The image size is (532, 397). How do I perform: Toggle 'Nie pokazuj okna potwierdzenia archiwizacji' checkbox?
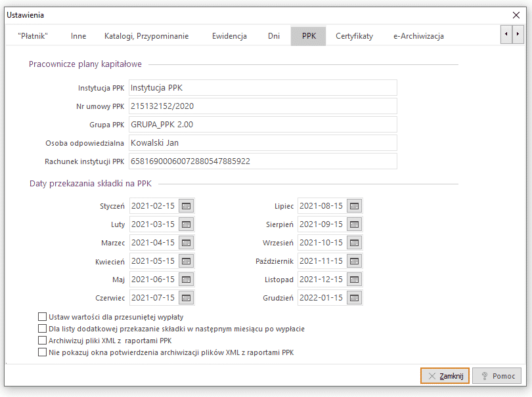(42, 352)
